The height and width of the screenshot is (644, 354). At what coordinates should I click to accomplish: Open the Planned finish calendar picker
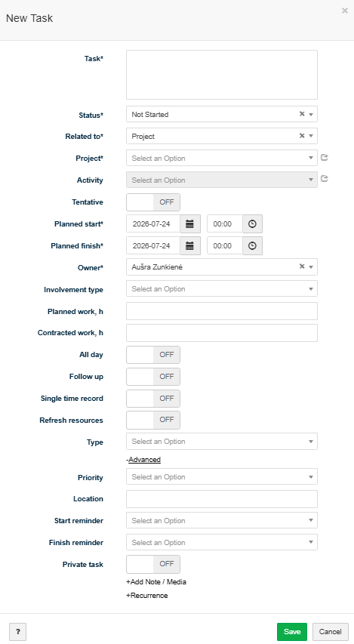[x=189, y=245]
